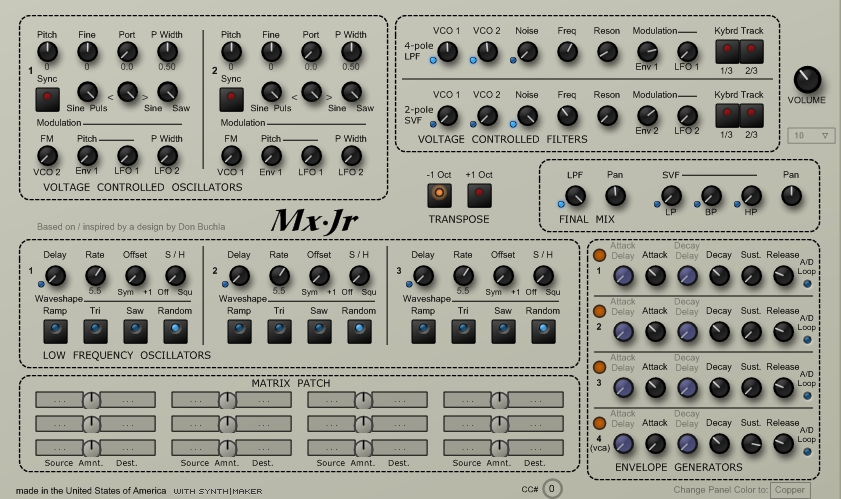Click the VCO 1 Port knob
841x499 pixels.
coord(127,52)
